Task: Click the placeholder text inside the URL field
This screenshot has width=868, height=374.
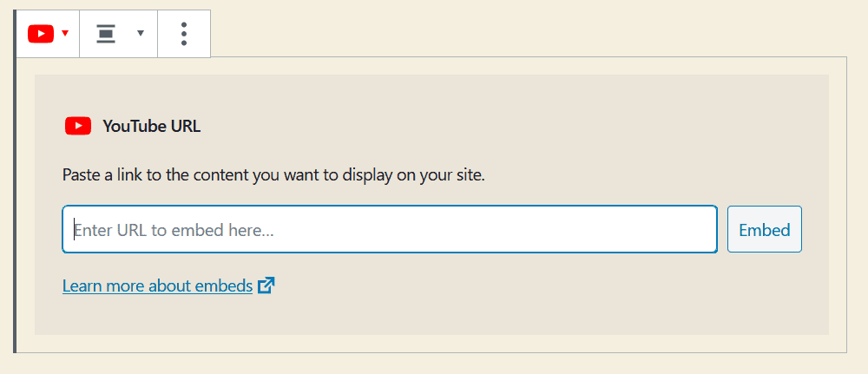Action: click(x=174, y=230)
